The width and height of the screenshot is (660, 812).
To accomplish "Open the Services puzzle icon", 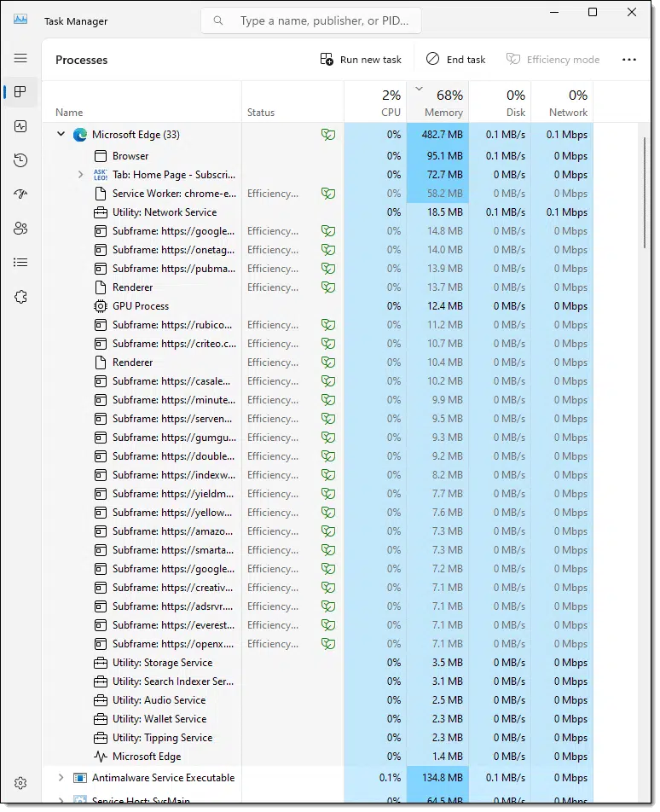I will pyautogui.click(x=20, y=297).
